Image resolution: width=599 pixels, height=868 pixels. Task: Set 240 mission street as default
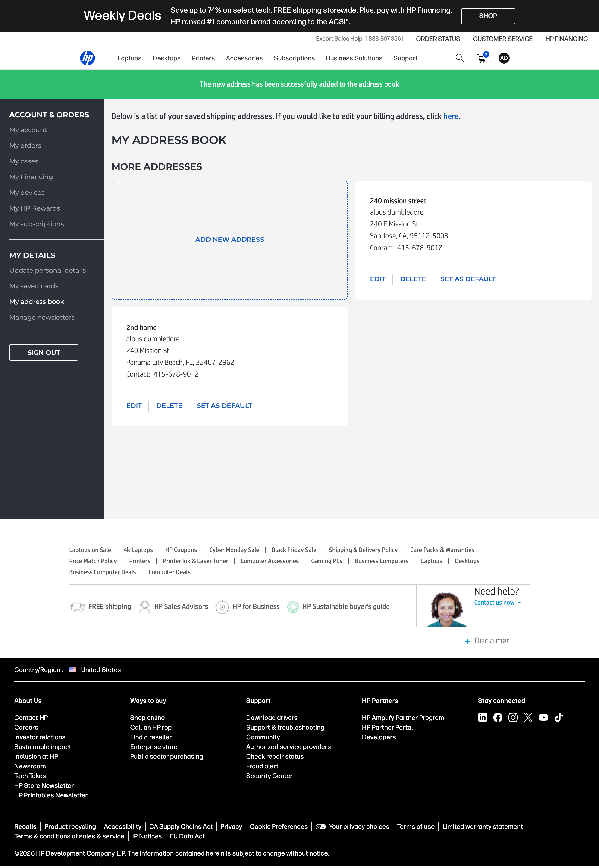[x=468, y=279]
